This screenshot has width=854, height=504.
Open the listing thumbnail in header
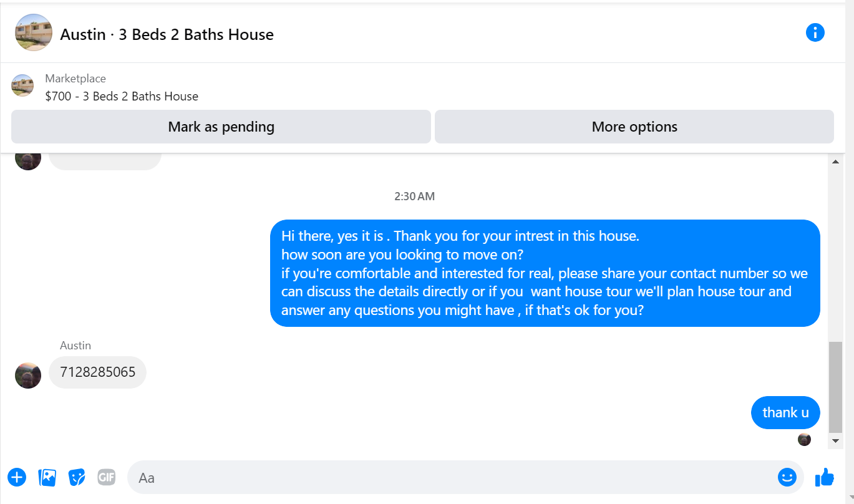click(34, 32)
